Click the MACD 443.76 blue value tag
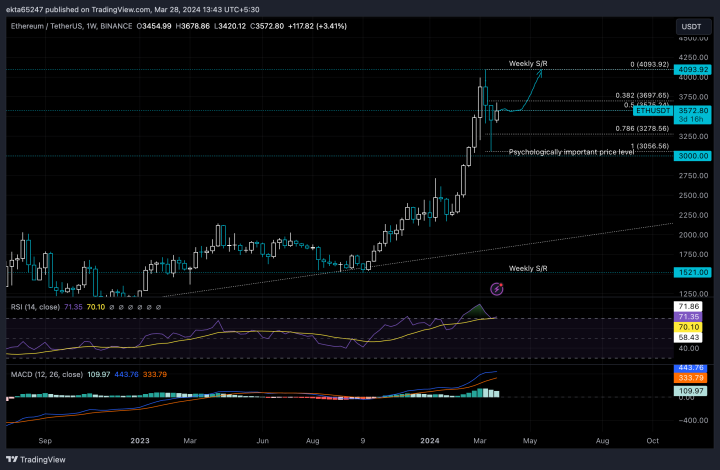 pyautogui.click(x=691, y=368)
